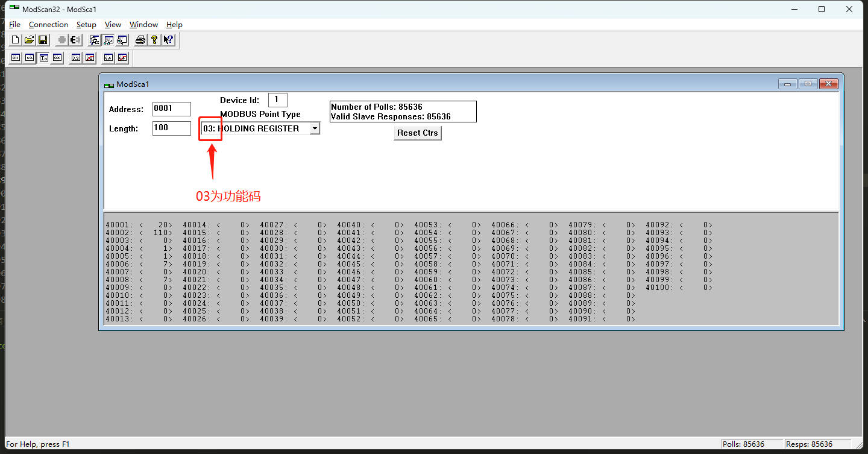Select register entry 40013

pyautogui.click(x=139, y=319)
